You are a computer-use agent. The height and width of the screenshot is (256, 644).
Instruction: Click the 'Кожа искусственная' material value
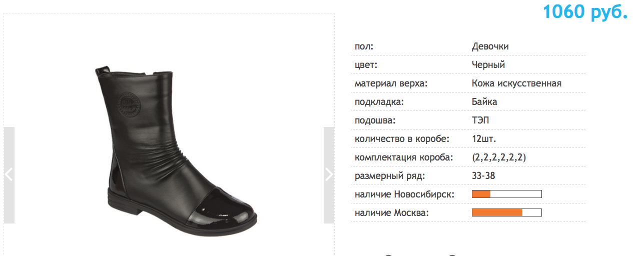tap(517, 83)
